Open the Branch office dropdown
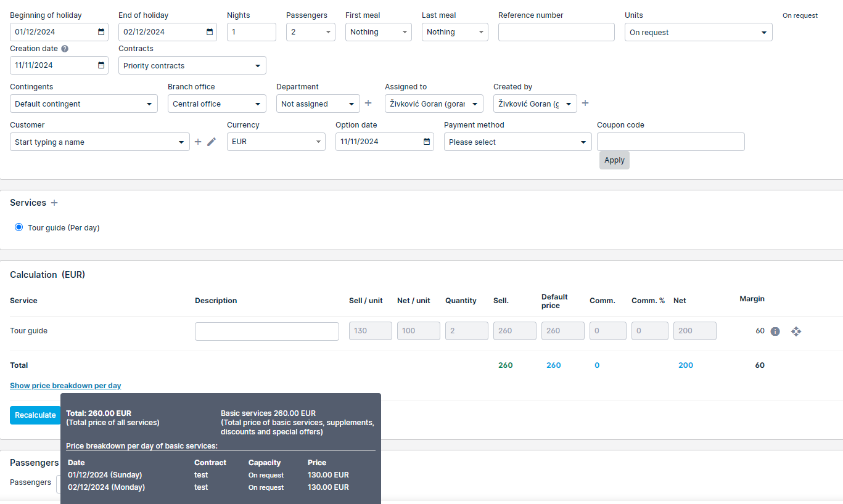The width and height of the screenshot is (843, 504). tap(217, 104)
